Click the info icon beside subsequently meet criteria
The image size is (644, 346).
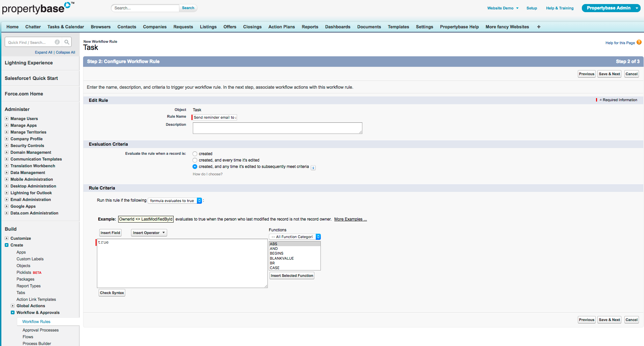click(313, 168)
